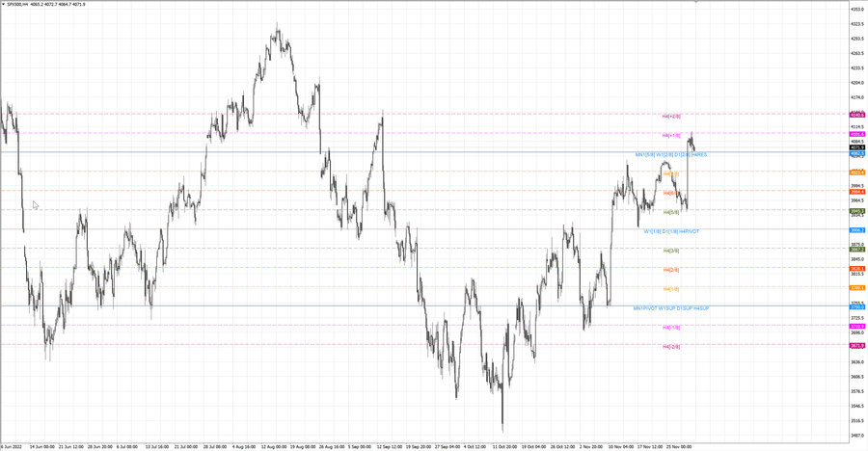Screen dimensions: 868x451
Task: Click the black current price tag 4071.9
Action: pos(857,147)
